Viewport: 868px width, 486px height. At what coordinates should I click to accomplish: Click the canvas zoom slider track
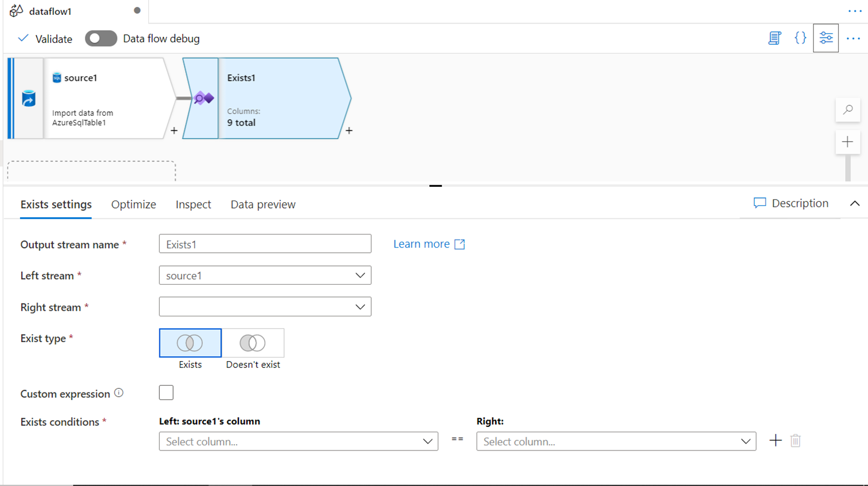coord(847,168)
